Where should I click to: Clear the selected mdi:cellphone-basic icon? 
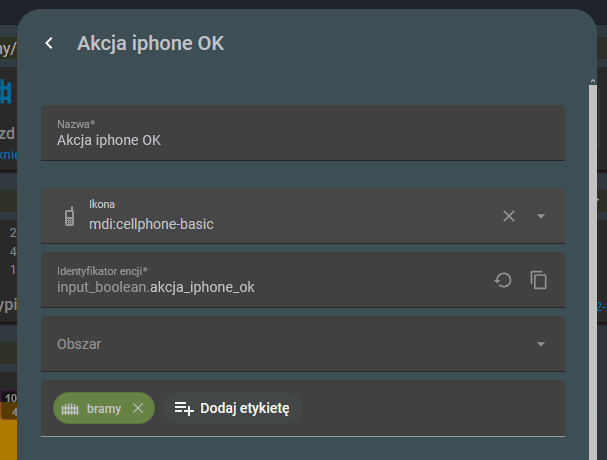click(x=509, y=216)
